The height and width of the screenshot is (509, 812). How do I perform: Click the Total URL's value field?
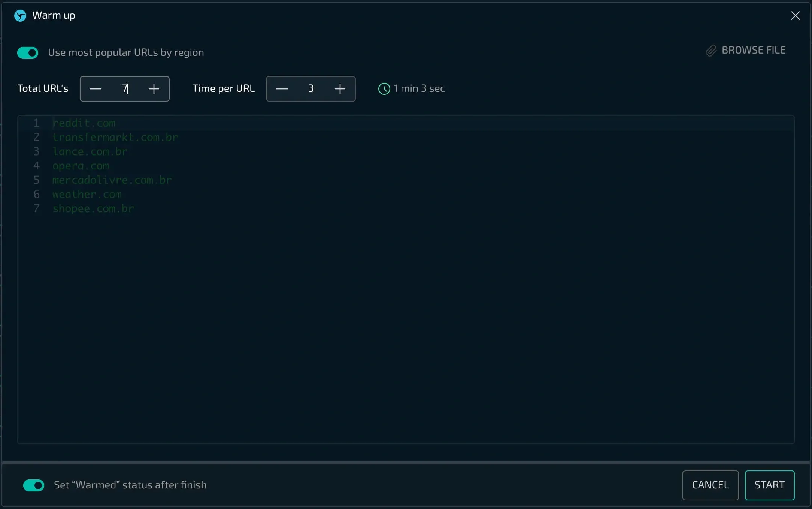click(x=125, y=89)
